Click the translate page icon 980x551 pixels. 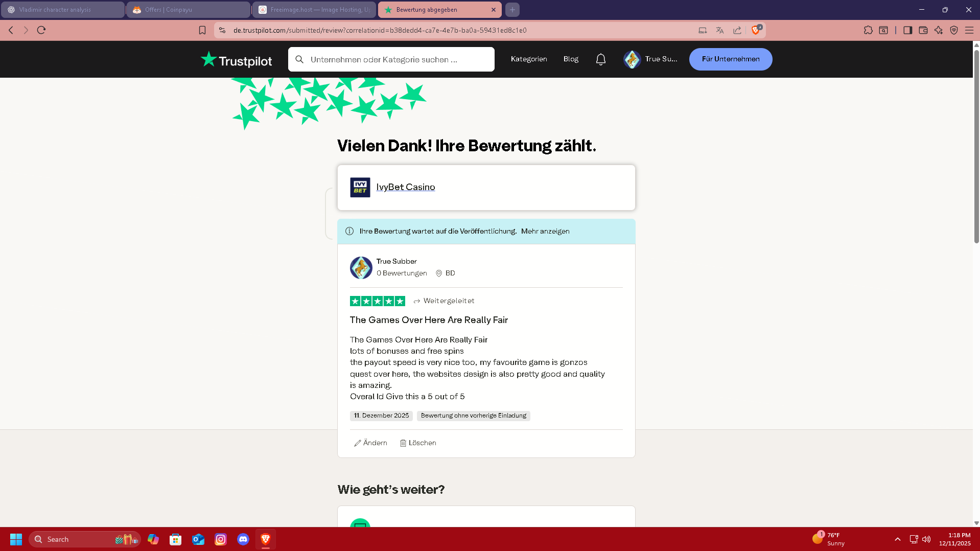tap(720, 30)
